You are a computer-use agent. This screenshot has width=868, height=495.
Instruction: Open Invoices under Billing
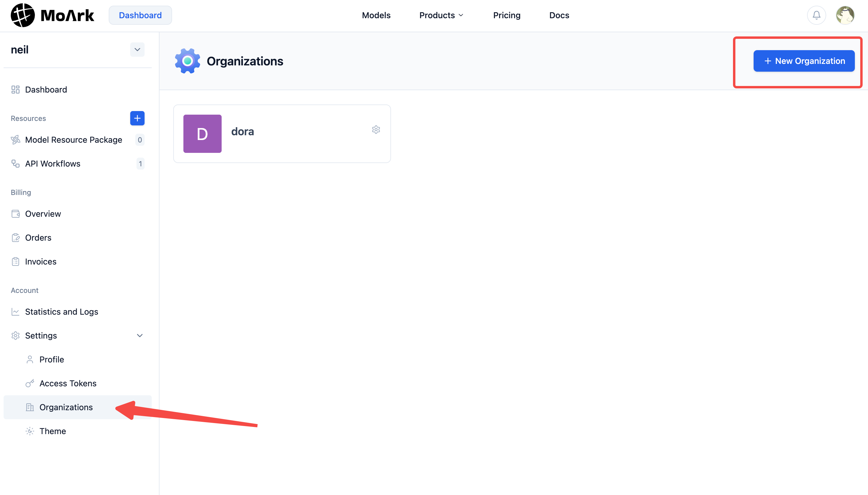[x=41, y=262]
